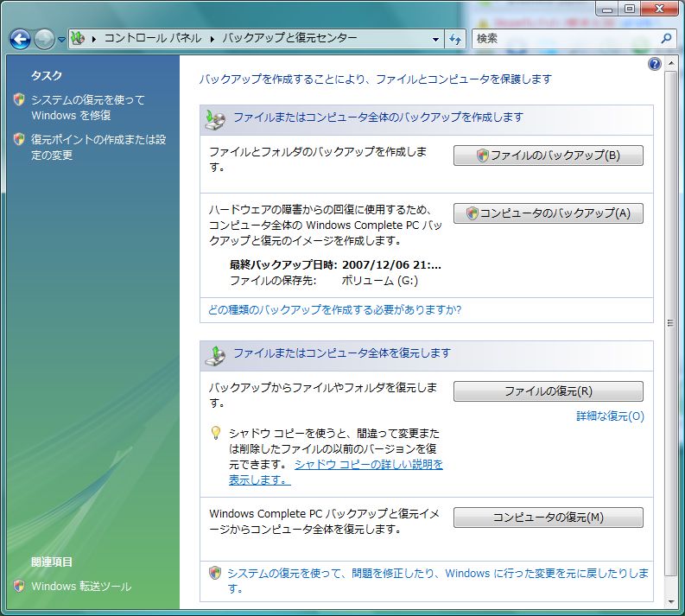Click the vertical scrollbar up arrow

(671, 64)
